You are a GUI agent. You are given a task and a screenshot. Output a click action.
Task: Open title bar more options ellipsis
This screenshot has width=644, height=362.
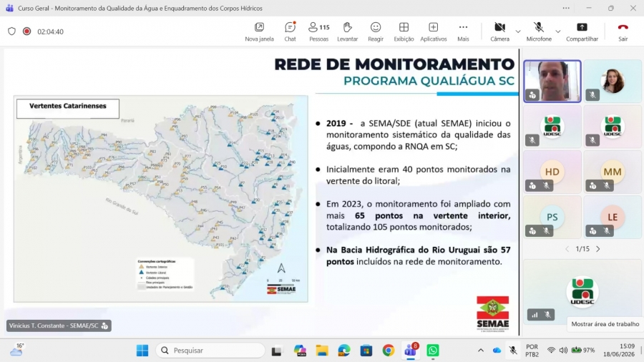point(567,8)
